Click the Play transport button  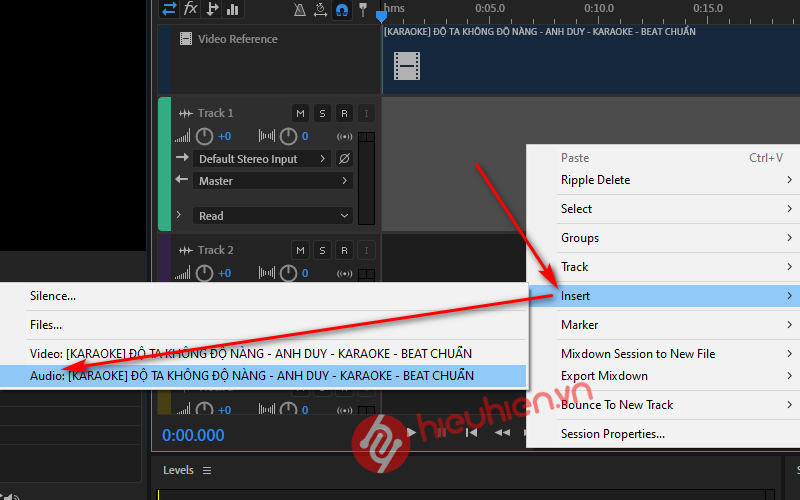coord(411,433)
